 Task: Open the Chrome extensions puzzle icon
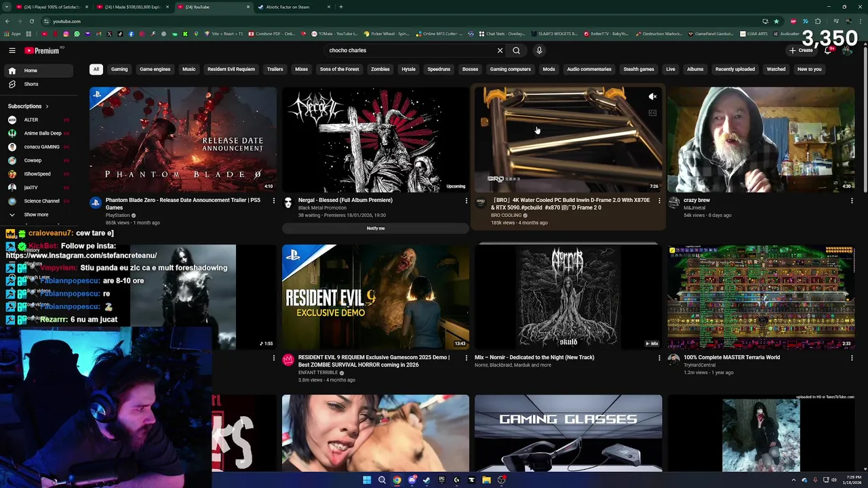coord(818,21)
